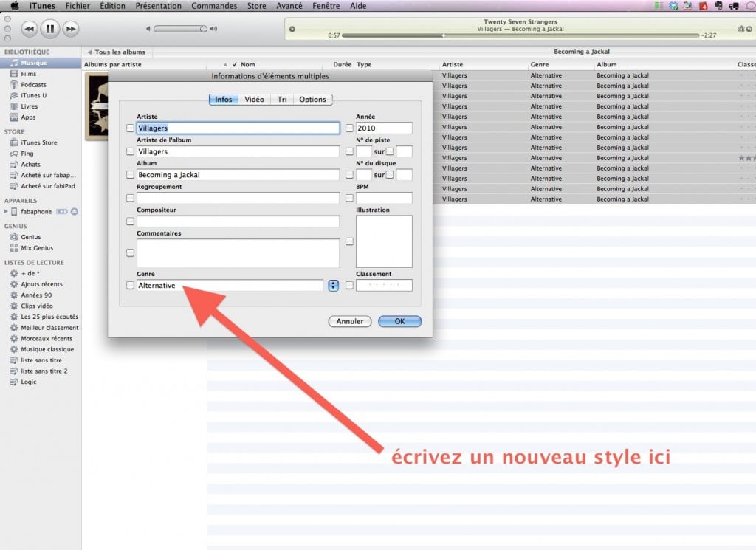756x550 pixels.
Task: Click the Album text field
Action: click(x=238, y=174)
